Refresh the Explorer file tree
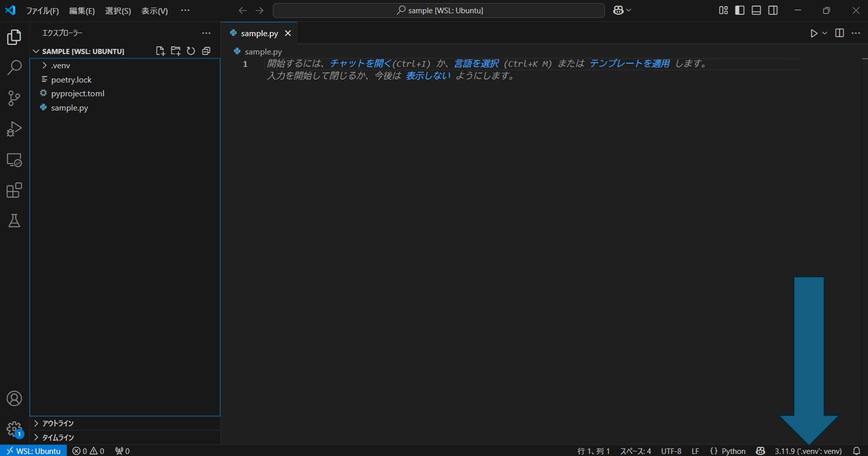The image size is (868, 456). click(x=191, y=51)
